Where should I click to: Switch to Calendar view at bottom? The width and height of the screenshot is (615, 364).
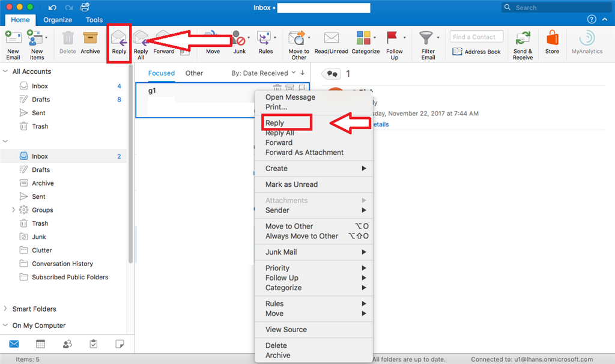tap(40, 344)
